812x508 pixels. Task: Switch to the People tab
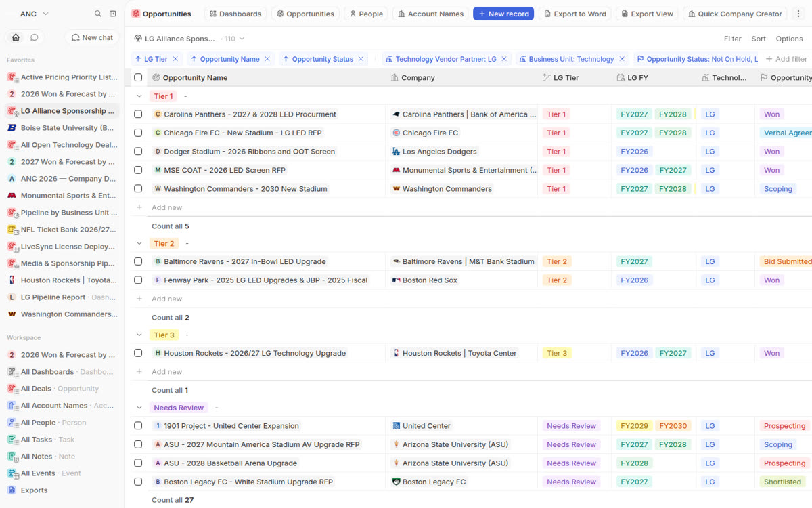[x=366, y=14]
